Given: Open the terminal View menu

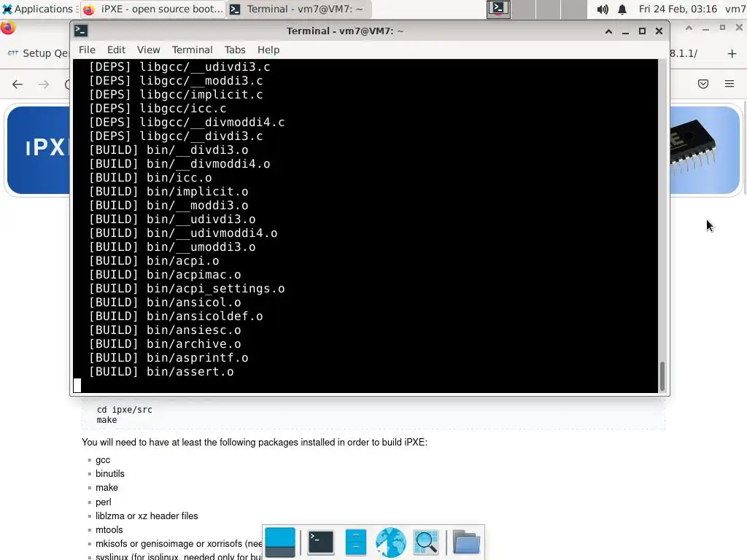Looking at the screenshot, I should tap(149, 50).
